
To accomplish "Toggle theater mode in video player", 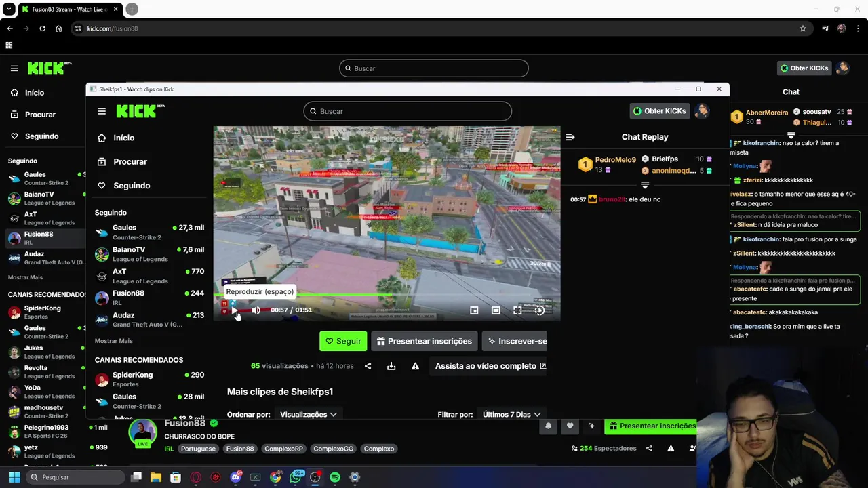I will pyautogui.click(x=496, y=310).
